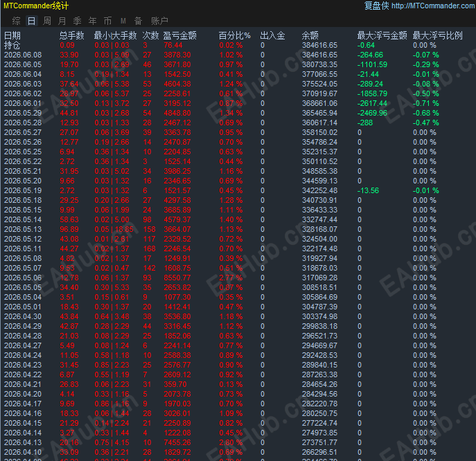Select the 2026.04.13 date row
The height and width of the screenshot is (461, 476).
tap(23, 442)
